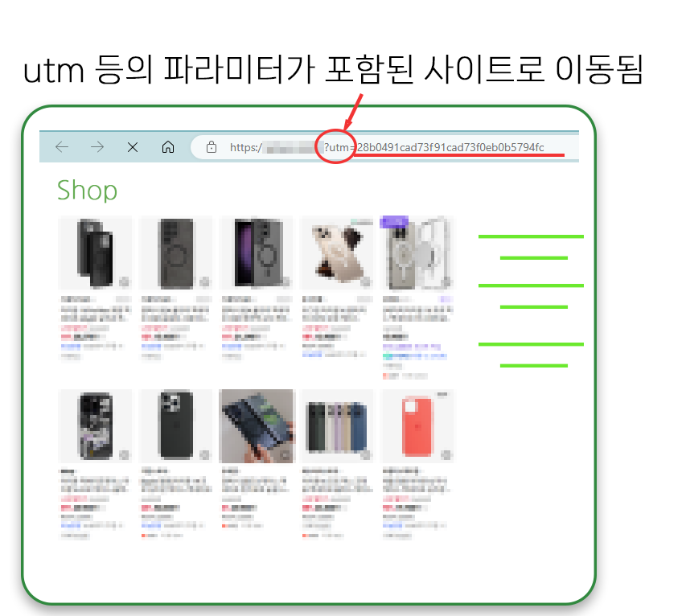Screen dimensions: 686x616
Task: Open the browser home page icon
Action: pyautogui.click(x=168, y=147)
